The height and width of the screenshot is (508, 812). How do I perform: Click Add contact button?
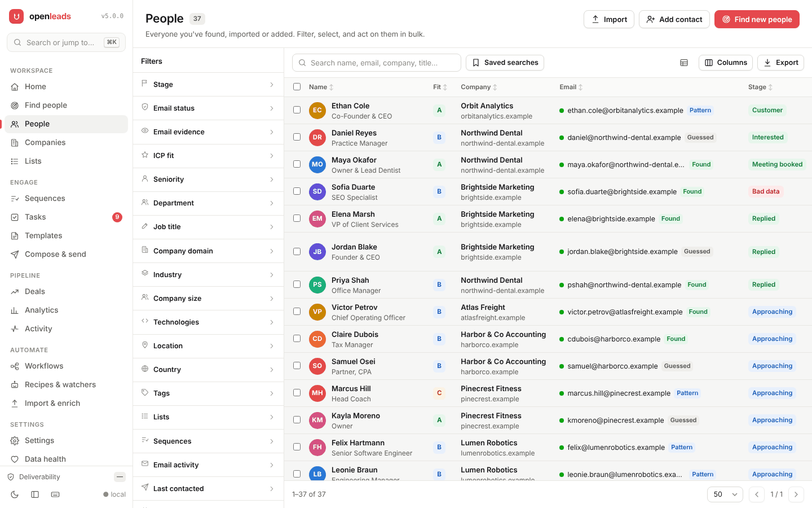coord(674,19)
